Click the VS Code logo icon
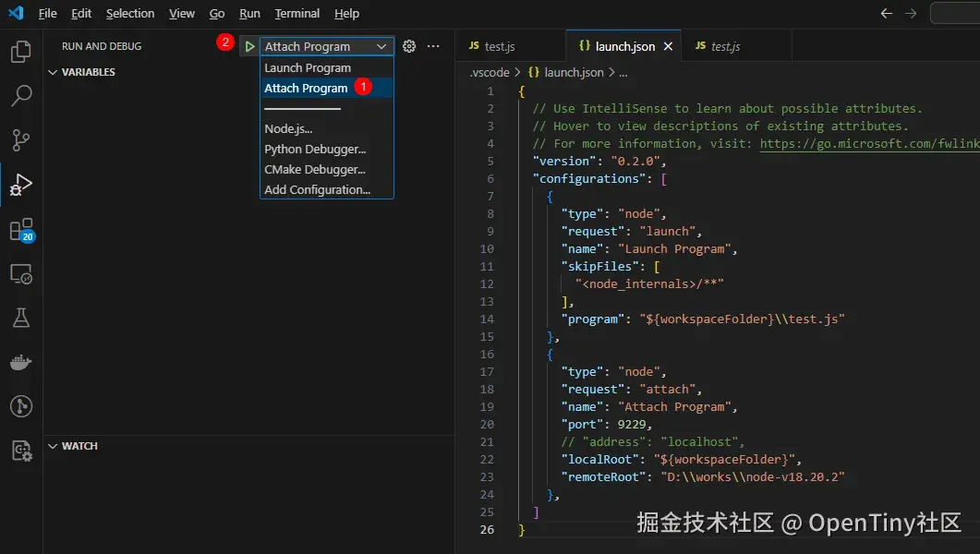Screen dimensions: 980x554 (x=17, y=13)
